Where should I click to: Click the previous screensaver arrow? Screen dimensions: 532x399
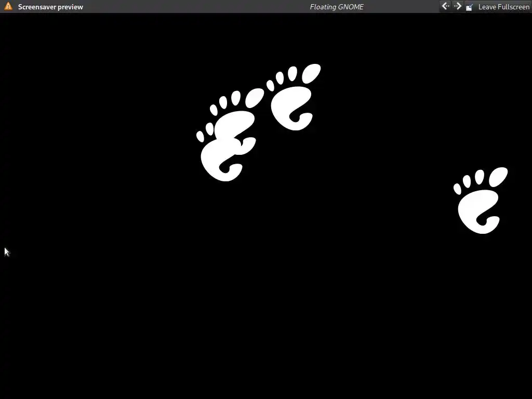click(445, 6)
